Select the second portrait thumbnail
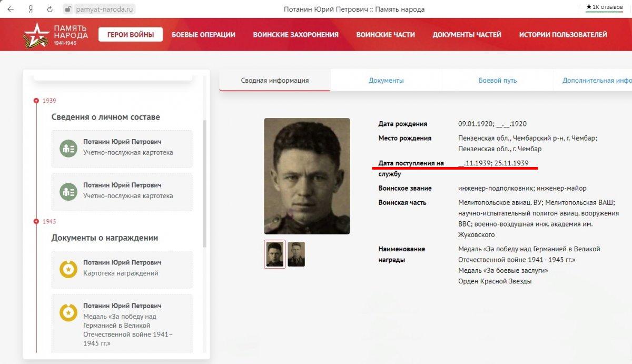The height and width of the screenshot is (364, 632). [296, 254]
